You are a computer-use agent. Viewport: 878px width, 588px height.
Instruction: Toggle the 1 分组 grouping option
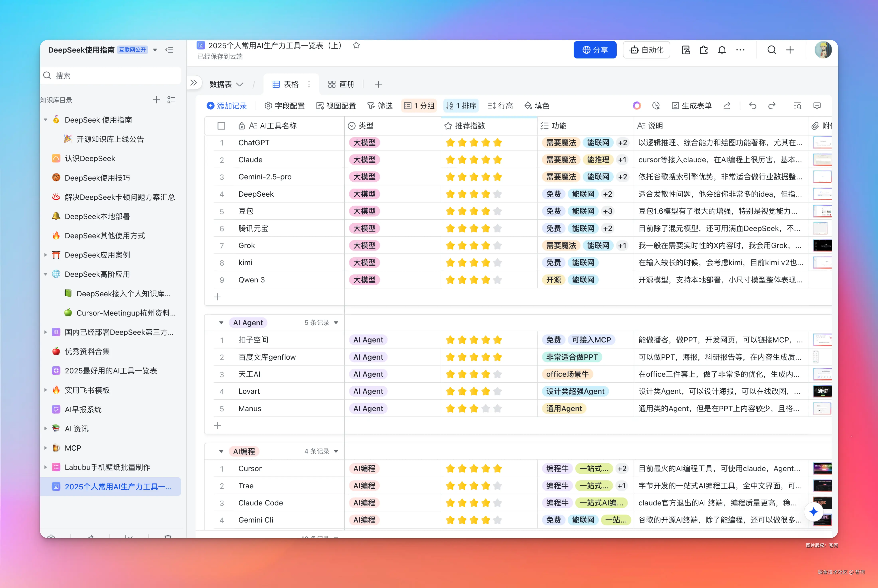coord(419,106)
